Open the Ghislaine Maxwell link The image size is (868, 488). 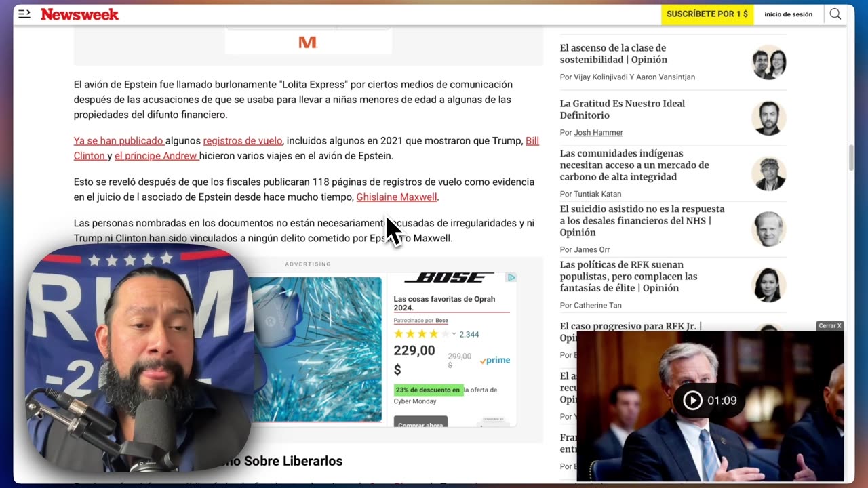(397, 197)
